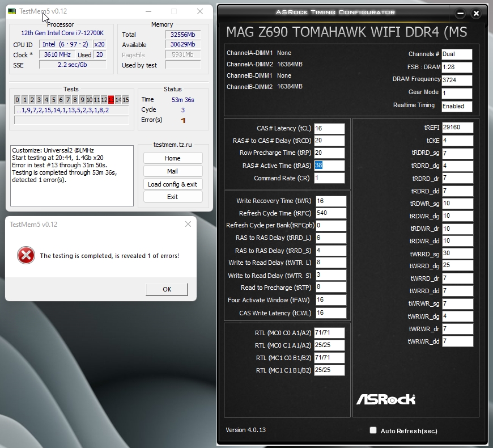
Task: Click the ASRock logo
Action: pyautogui.click(x=386, y=399)
